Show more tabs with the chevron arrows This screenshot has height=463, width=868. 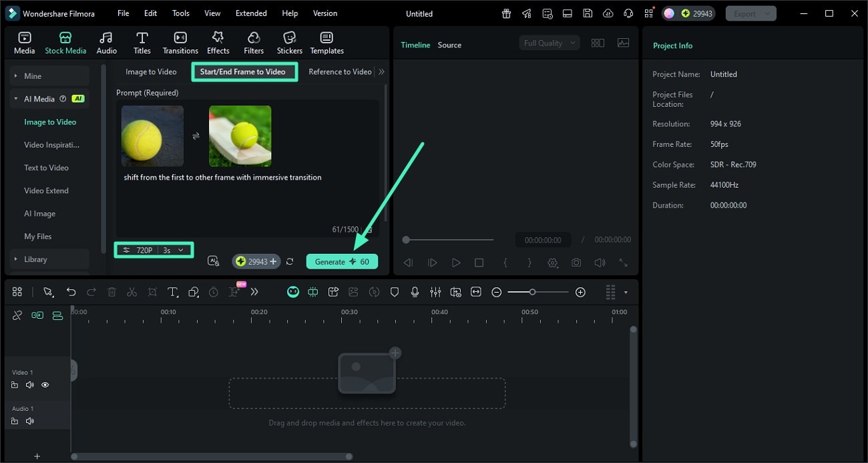(381, 71)
